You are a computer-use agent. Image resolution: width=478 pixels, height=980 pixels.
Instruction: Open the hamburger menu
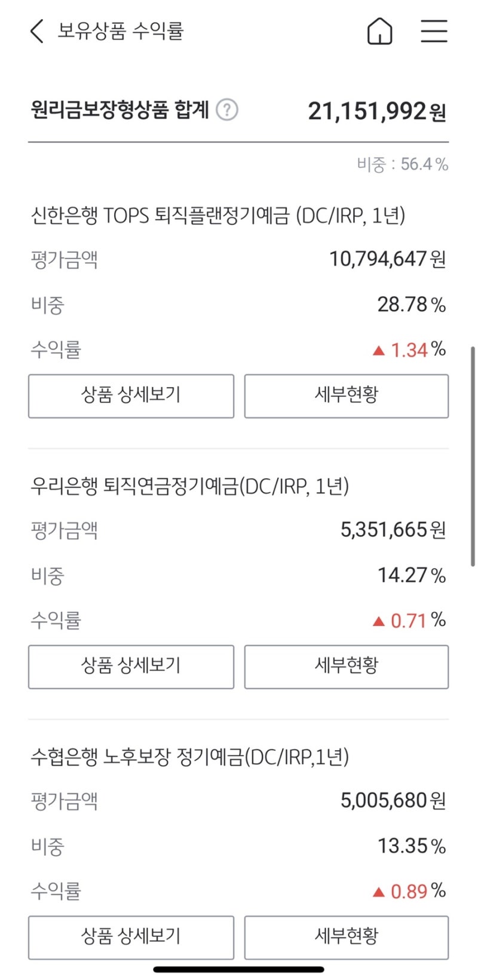pyautogui.click(x=434, y=31)
